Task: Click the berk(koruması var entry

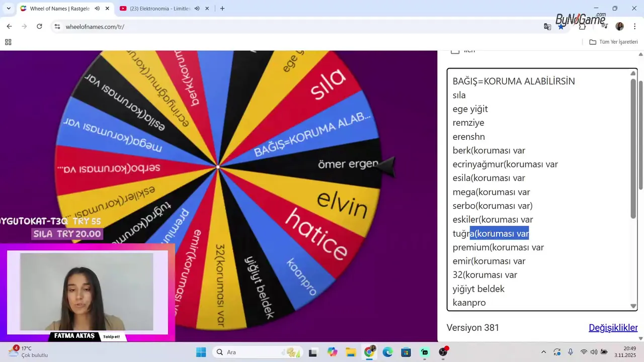Action: point(489,150)
